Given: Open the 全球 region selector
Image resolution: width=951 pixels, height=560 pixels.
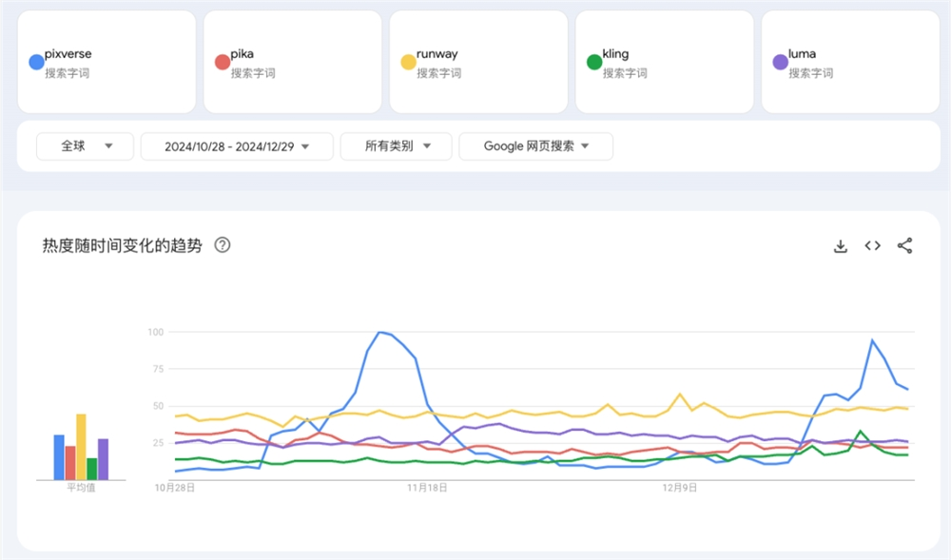Looking at the screenshot, I should coord(84,146).
